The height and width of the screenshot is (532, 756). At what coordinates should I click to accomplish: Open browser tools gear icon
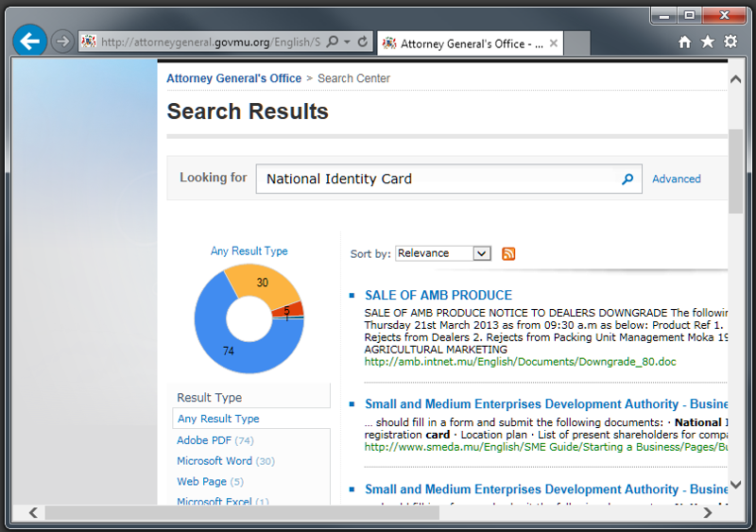[730, 42]
